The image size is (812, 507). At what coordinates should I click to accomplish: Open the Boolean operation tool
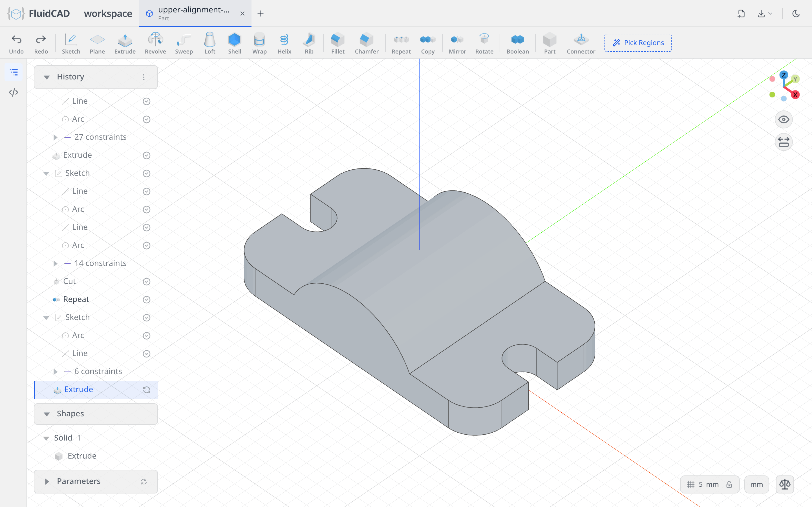pos(517,43)
